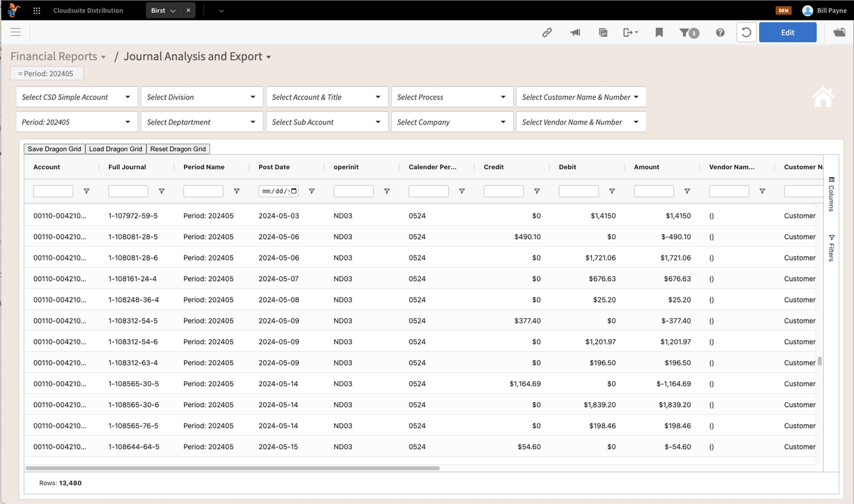Click the Post Date filter input field

click(x=278, y=191)
